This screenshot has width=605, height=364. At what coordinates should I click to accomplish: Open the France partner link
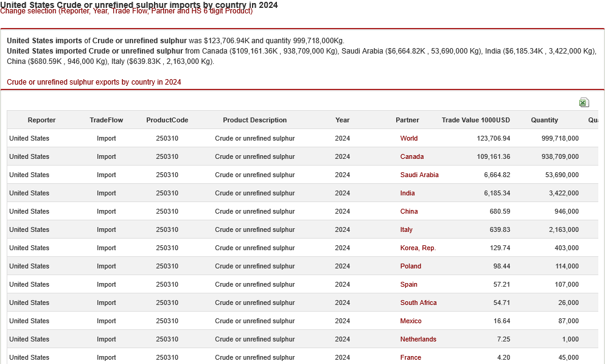click(x=410, y=357)
